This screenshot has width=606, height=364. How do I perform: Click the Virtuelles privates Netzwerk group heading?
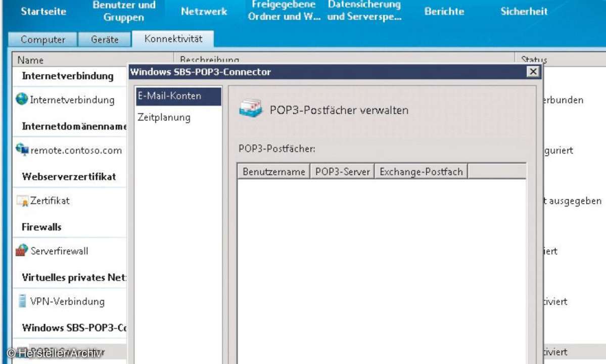point(74,278)
